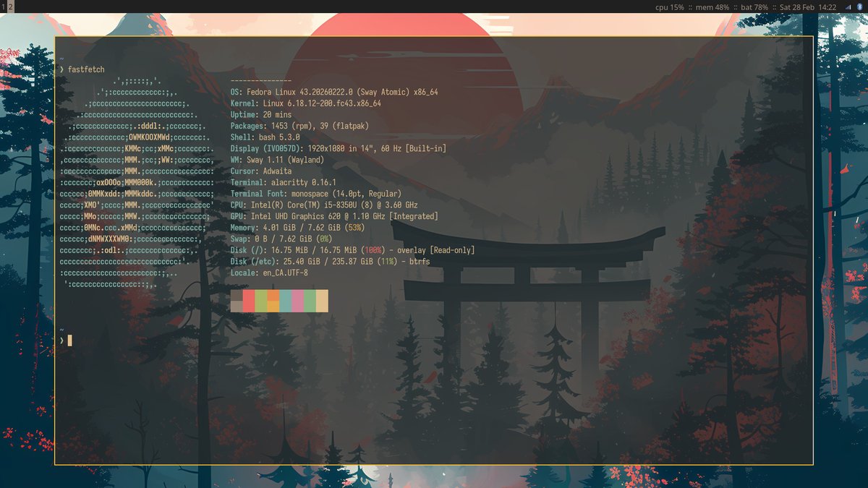The image size is (868, 488).
Task: Switch to workspace 1 in the bar
Action: click(x=3, y=7)
